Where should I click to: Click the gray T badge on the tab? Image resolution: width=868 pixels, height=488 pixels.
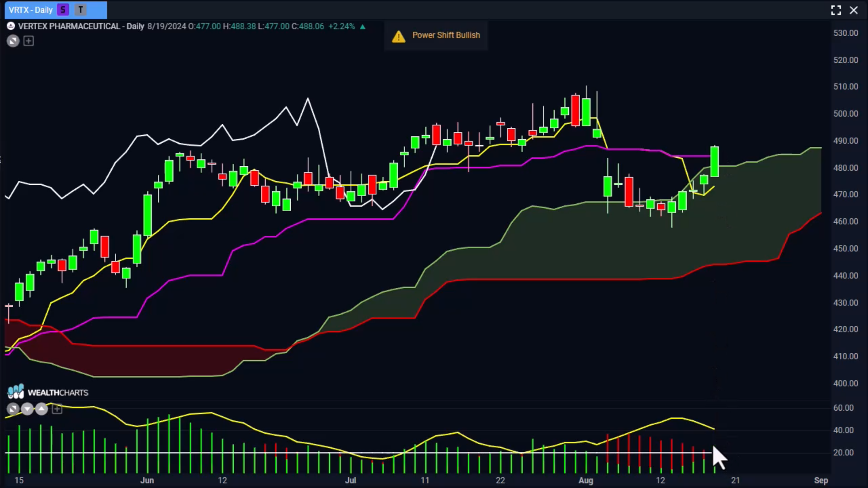(80, 9)
